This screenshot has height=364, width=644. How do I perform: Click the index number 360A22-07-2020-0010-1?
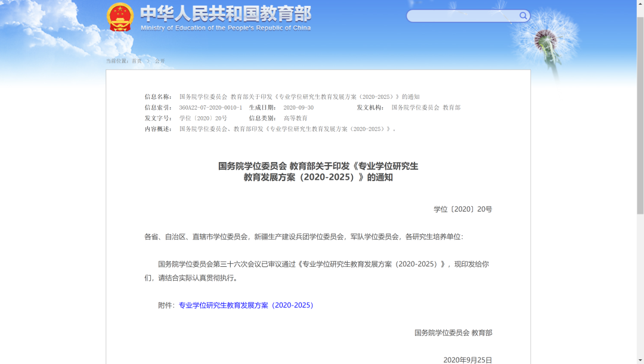point(210,108)
